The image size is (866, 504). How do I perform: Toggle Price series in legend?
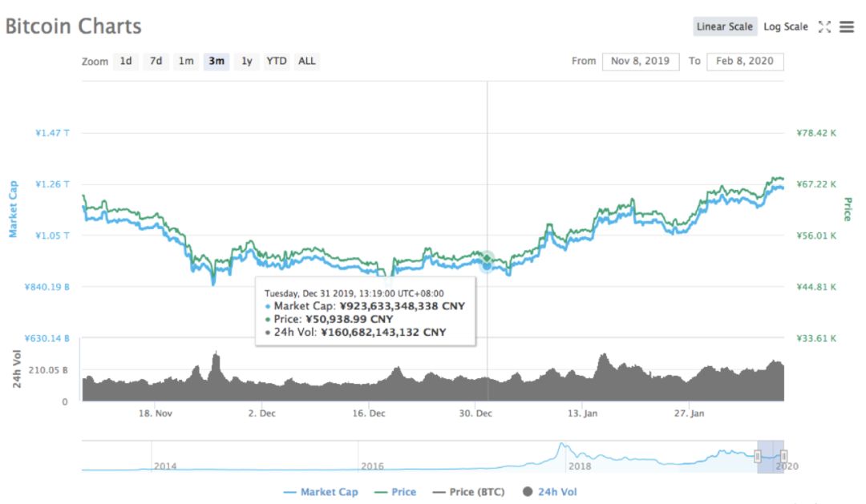point(395,492)
